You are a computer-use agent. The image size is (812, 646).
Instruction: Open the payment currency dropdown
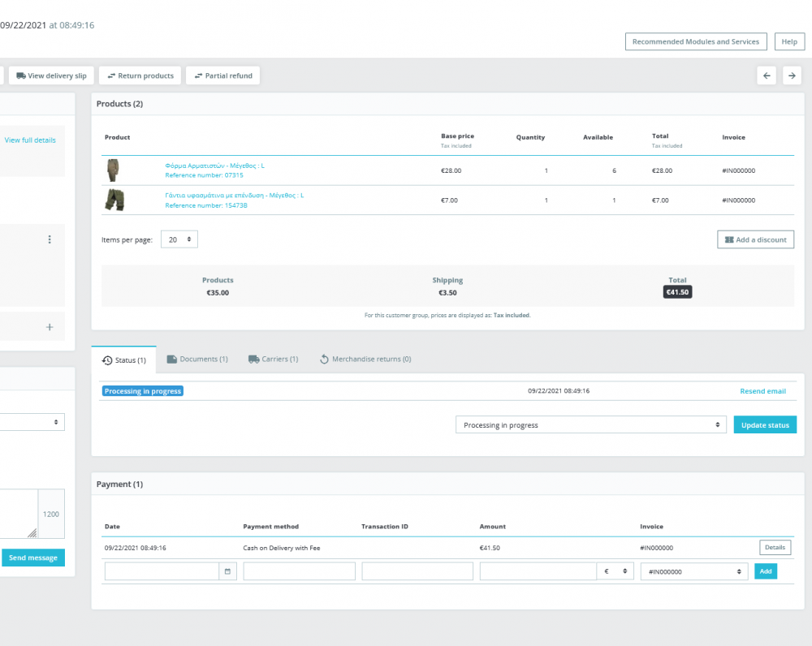tap(615, 571)
